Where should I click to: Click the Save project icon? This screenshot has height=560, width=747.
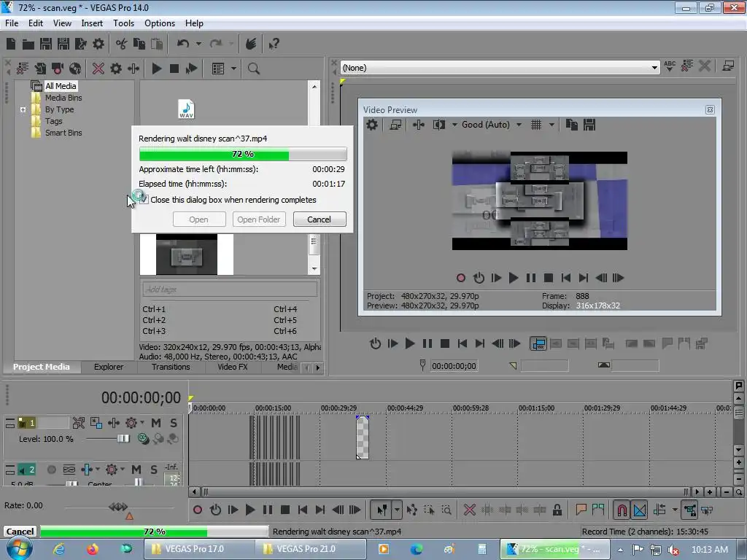click(x=46, y=44)
